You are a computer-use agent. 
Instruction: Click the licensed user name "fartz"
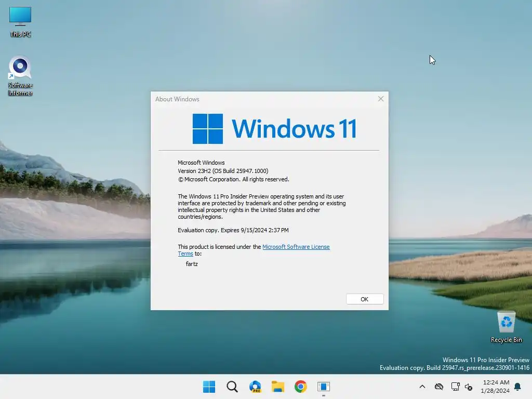tap(192, 263)
